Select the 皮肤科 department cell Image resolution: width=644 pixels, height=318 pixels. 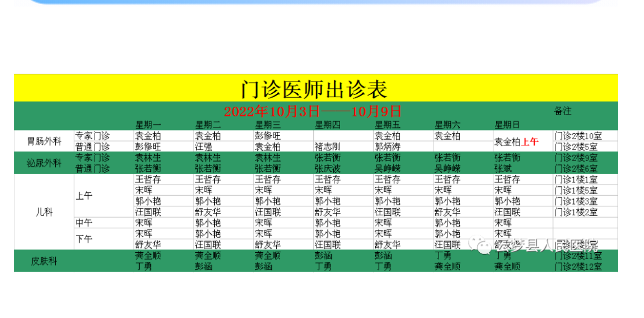44,261
